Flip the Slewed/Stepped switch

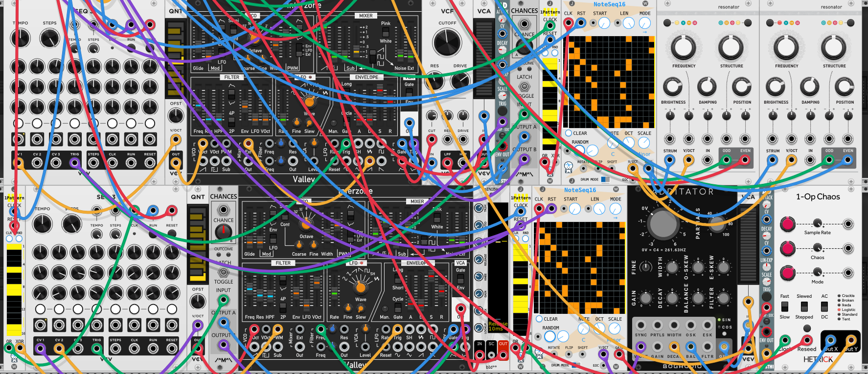point(804,307)
